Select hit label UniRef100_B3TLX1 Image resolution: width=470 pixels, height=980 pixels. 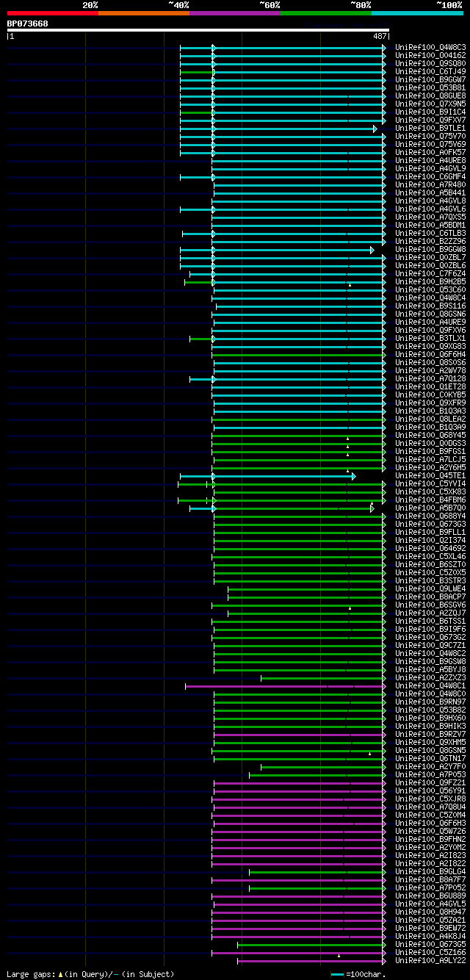pos(430,338)
